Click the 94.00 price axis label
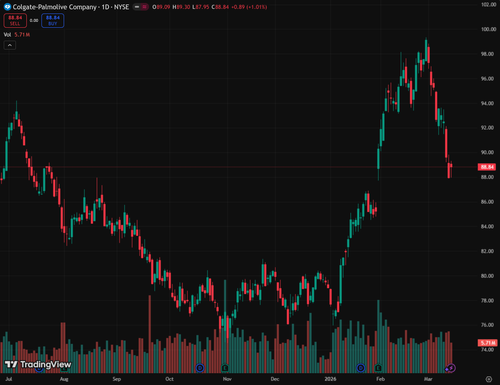Viewport: 500px width, 385px height. (x=487, y=103)
